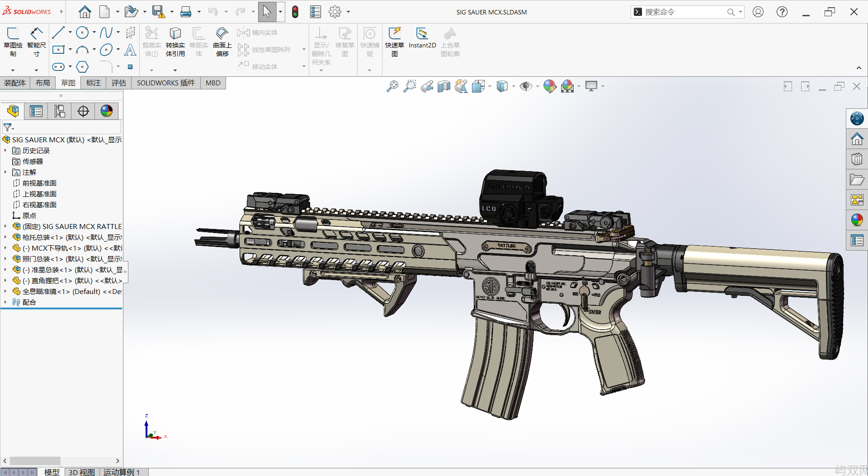Switch to the 评估 ribbon tab
This screenshot has width=868, height=476.
click(x=118, y=83)
